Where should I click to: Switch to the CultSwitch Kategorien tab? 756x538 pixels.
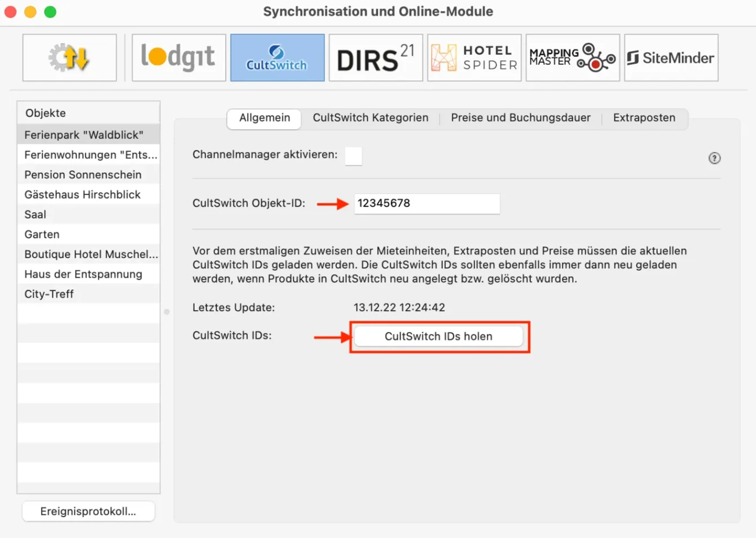[x=371, y=118]
